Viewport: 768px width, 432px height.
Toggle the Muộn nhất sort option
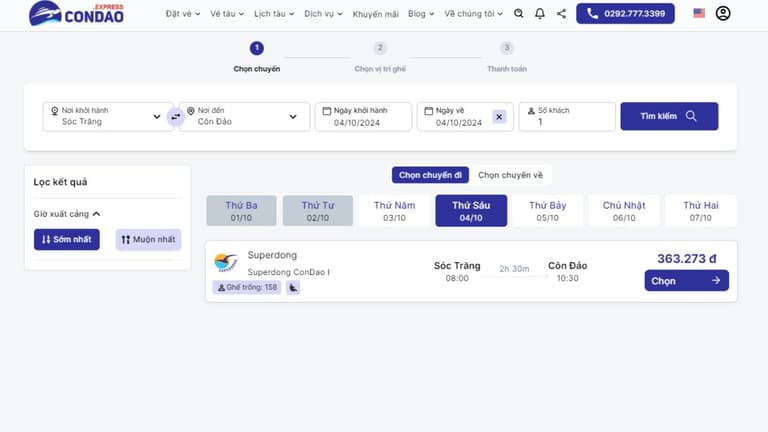[x=148, y=240]
